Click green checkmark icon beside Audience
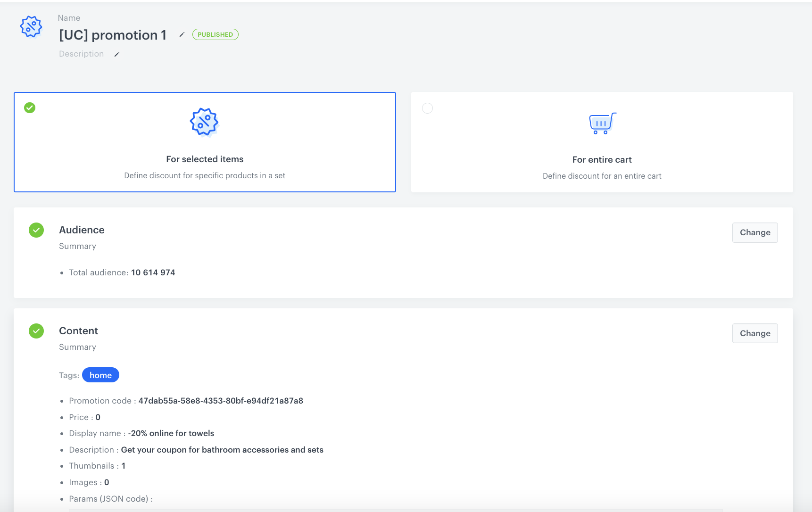Screen dimensions: 812x512 pos(36,230)
